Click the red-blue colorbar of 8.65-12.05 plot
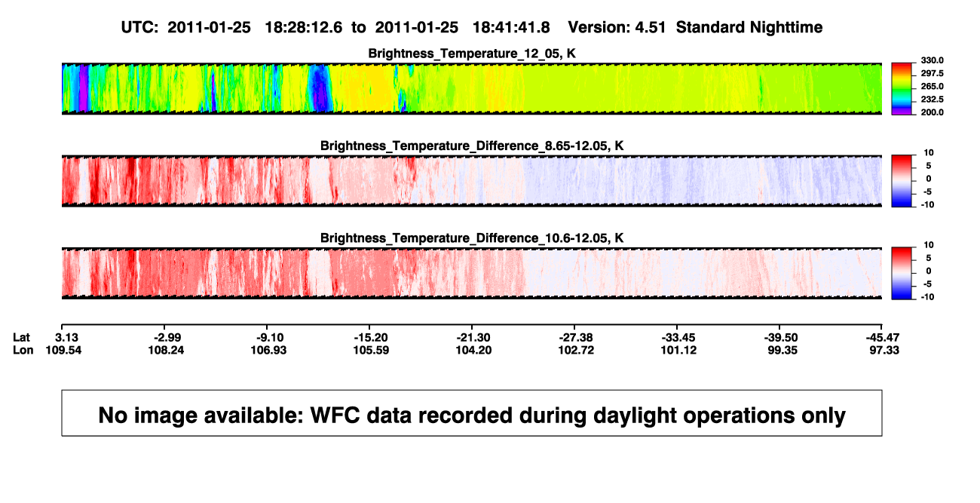 point(902,181)
